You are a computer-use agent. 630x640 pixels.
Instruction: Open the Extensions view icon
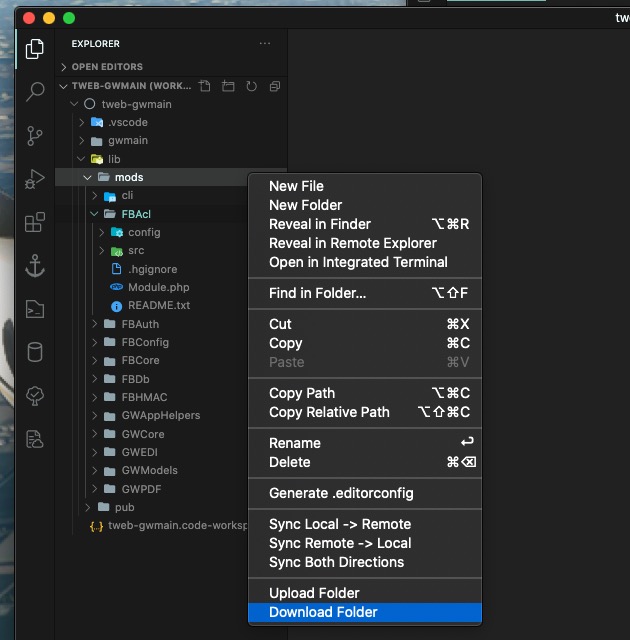click(x=35, y=222)
